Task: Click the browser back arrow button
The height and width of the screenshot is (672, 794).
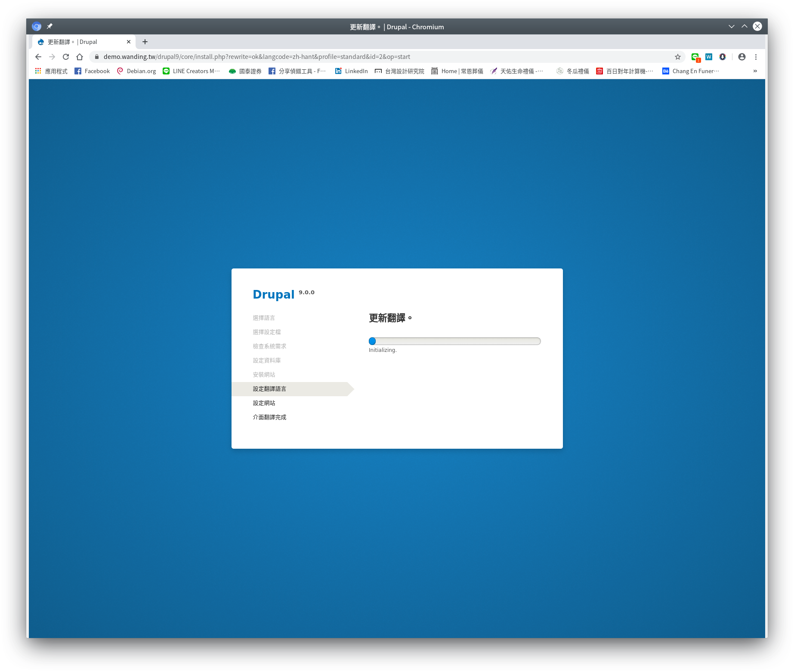Action: coord(38,57)
